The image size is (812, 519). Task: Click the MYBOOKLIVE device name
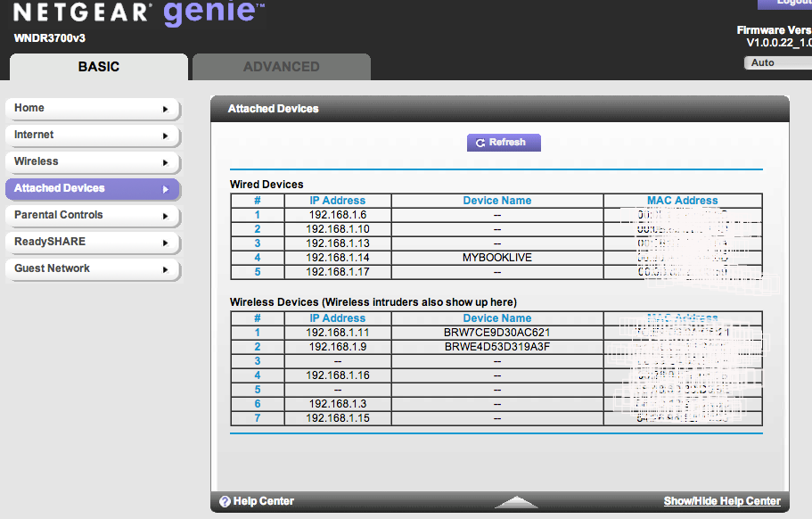[x=497, y=258]
